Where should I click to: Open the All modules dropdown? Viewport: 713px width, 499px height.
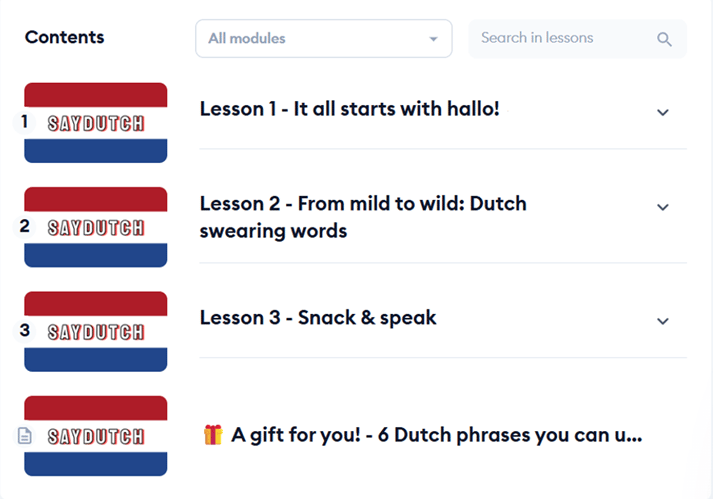(323, 39)
